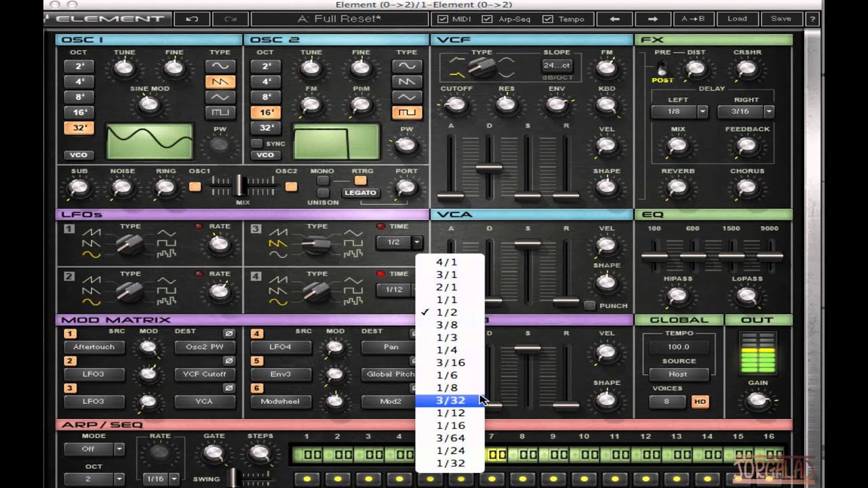The image size is (868, 488).
Task: Open the Arp/Seq MODE Off dropdown
Action: pyautogui.click(x=94, y=449)
